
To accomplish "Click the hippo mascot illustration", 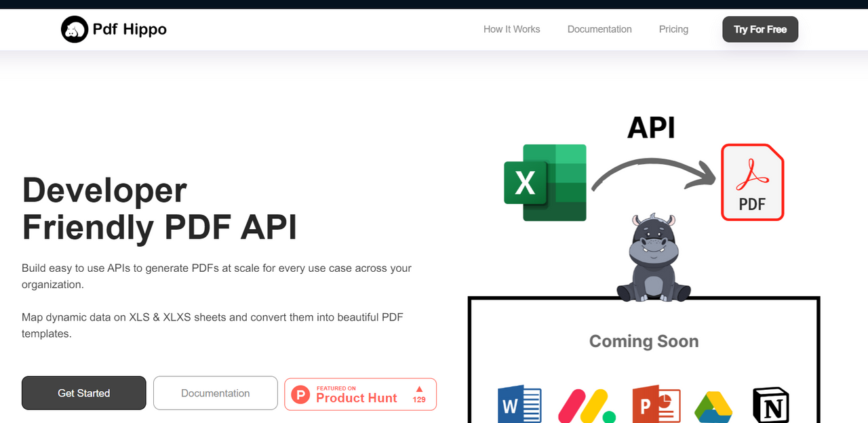I will tap(653, 258).
